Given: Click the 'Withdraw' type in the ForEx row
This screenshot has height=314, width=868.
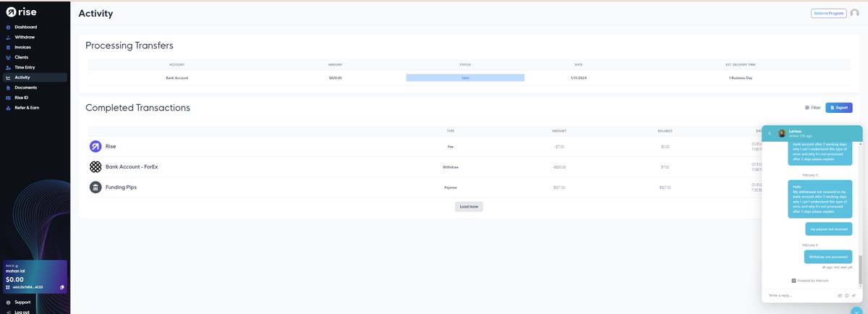Looking at the screenshot, I should click(x=451, y=167).
